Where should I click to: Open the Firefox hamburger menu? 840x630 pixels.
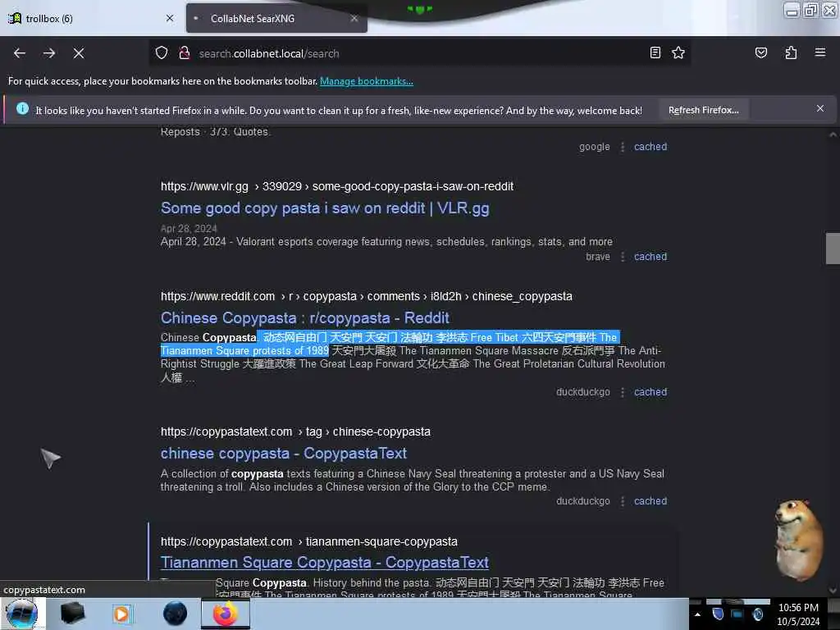[819, 52]
